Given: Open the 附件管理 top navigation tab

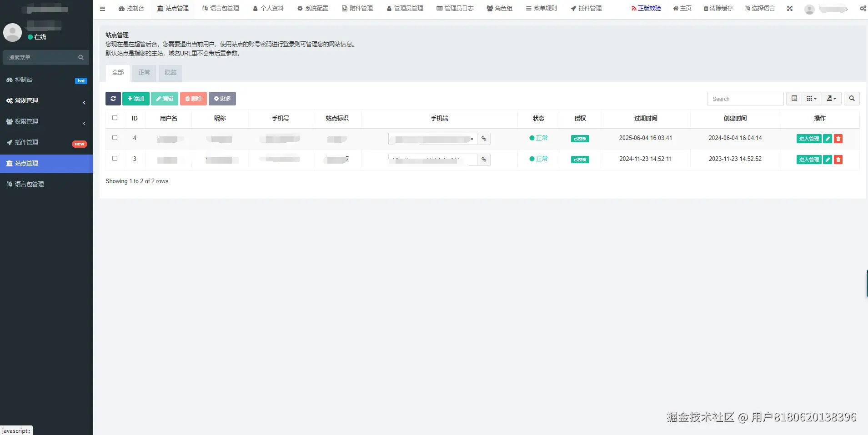Looking at the screenshot, I should click(357, 9).
